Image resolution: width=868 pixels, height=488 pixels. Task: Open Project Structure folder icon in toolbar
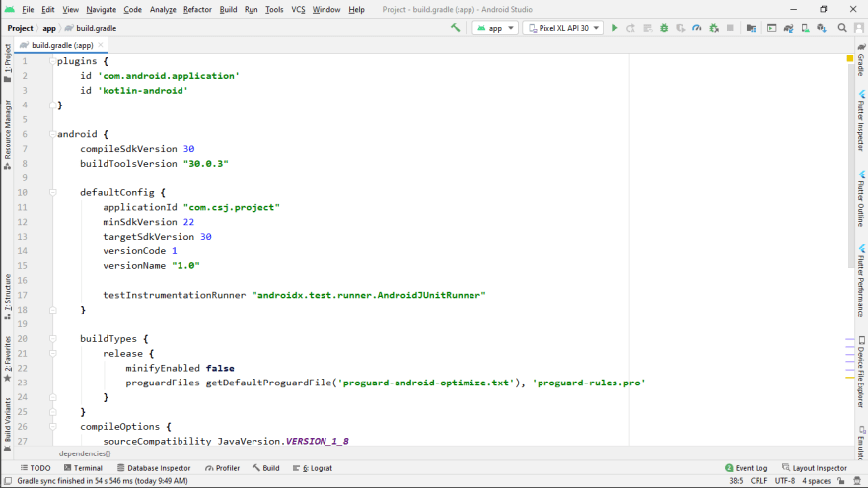(x=752, y=28)
